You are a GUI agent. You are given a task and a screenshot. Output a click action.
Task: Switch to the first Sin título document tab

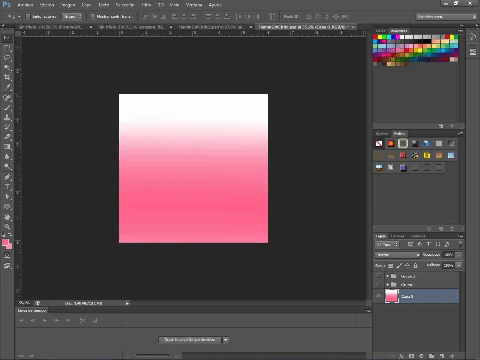coord(52,27)
